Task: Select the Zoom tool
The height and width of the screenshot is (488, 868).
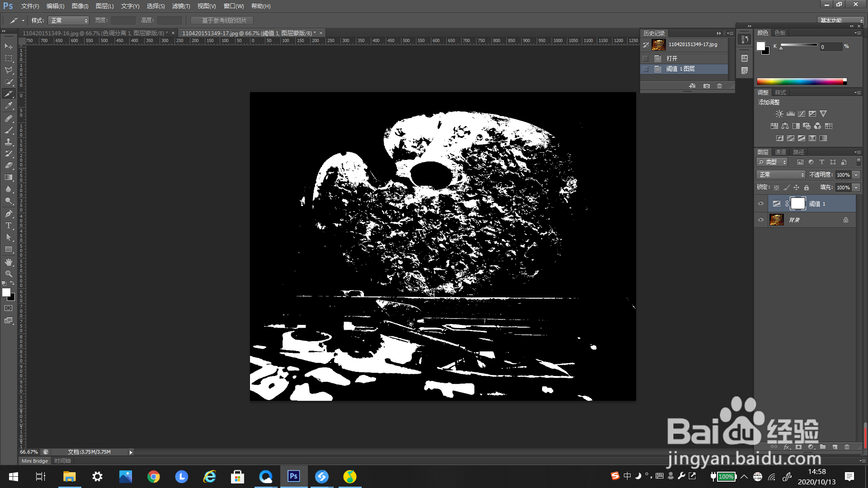Action: [x=9, y=274]
